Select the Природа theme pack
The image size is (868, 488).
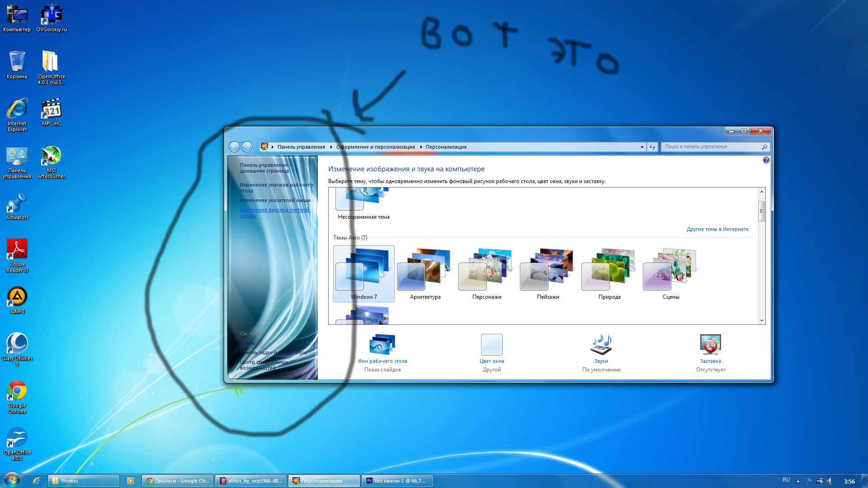tap(609, 271)
